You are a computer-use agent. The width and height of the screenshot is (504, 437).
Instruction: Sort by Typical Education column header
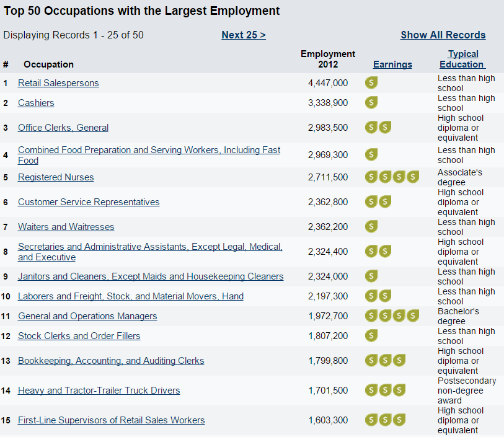pos(463,59)
